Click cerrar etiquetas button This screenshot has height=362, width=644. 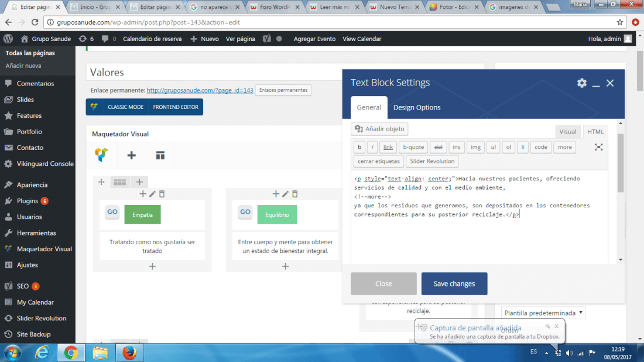click(x=379, y=161)
